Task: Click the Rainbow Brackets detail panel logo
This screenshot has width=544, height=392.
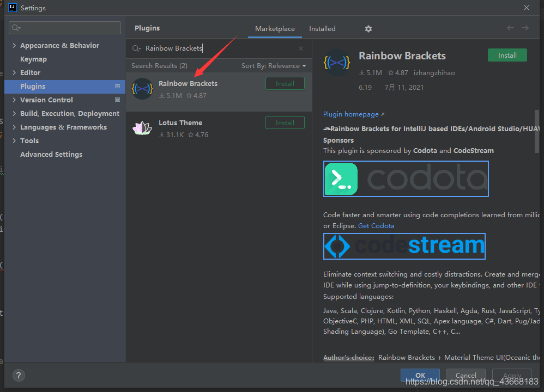Action: [336, 63]
